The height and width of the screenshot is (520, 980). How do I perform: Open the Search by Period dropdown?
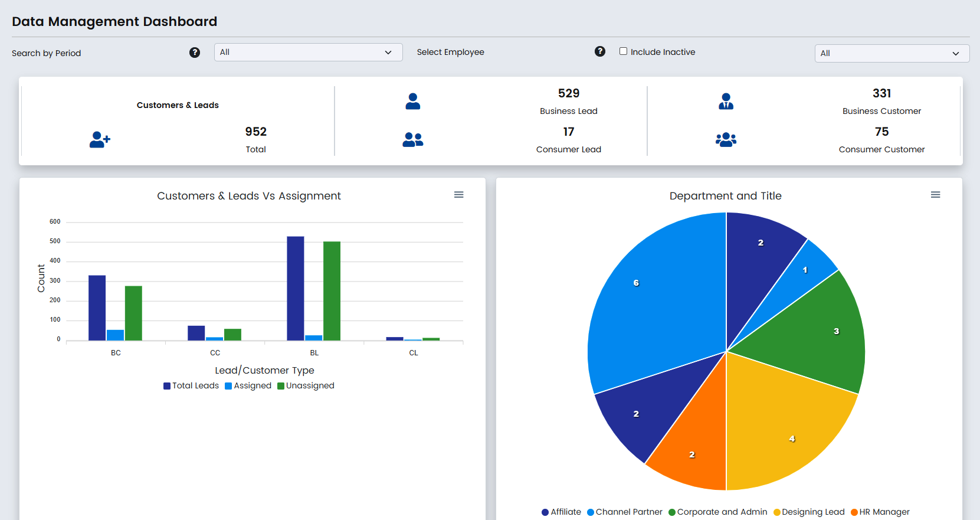pos(308,52)
